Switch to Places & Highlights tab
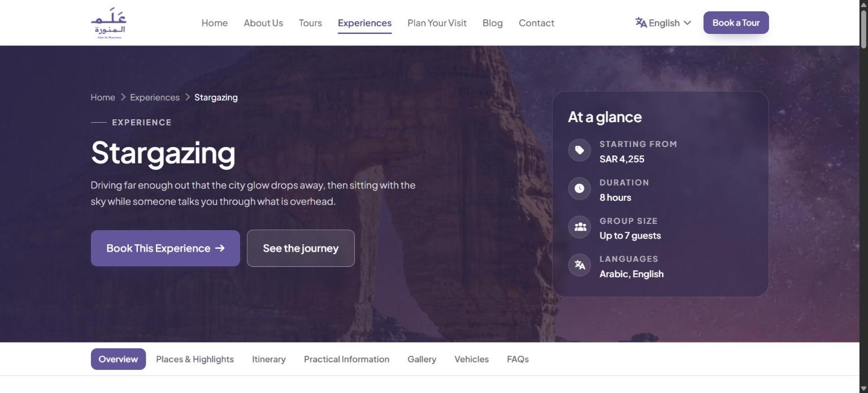The width and height of the screenshot is (868, 393). point(195,359)
